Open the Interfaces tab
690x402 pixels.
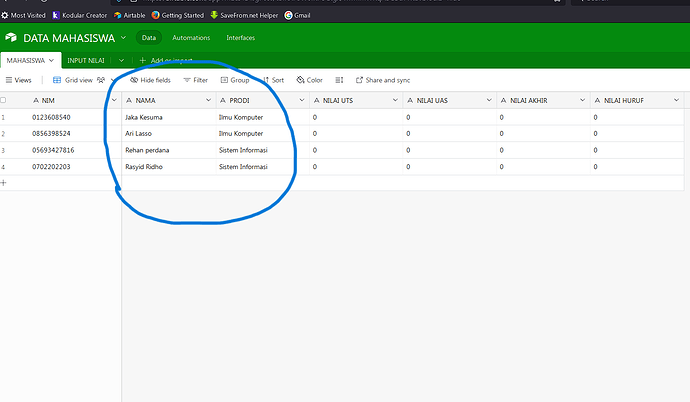240,38
